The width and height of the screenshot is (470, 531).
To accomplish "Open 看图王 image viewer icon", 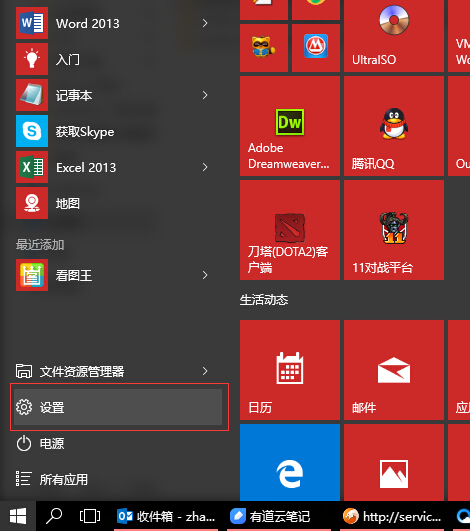I will pyautogui.click(x=32, y=275).
